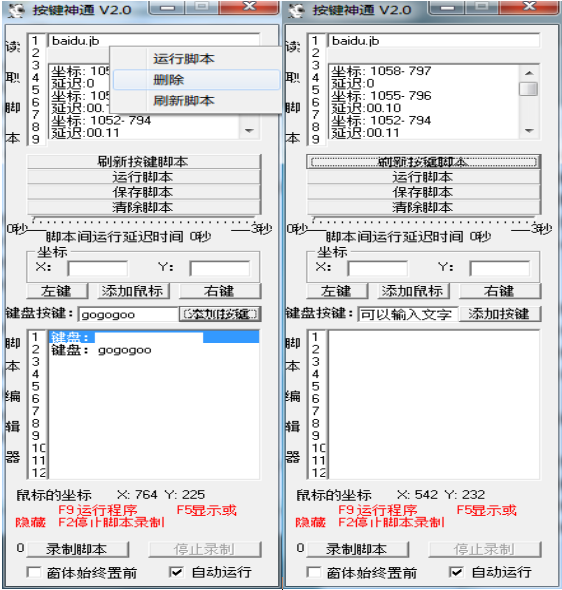Click 刷新按键脚本 button in left window
Image resolution: width=562 pixels, height=590 pixels.
(x=143, y=162)
